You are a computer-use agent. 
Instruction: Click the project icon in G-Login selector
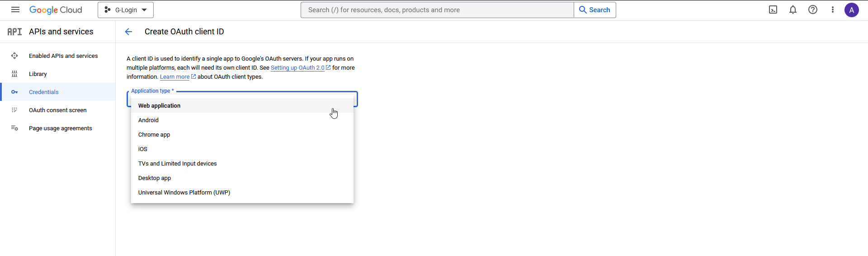[x=108, y=9]
